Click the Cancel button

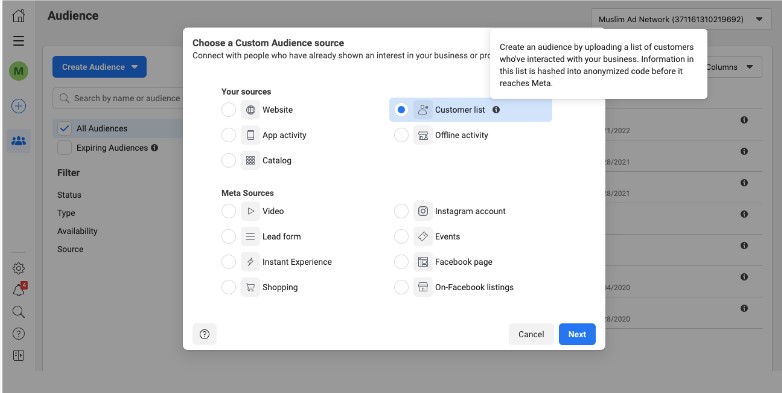pos(531,334)
